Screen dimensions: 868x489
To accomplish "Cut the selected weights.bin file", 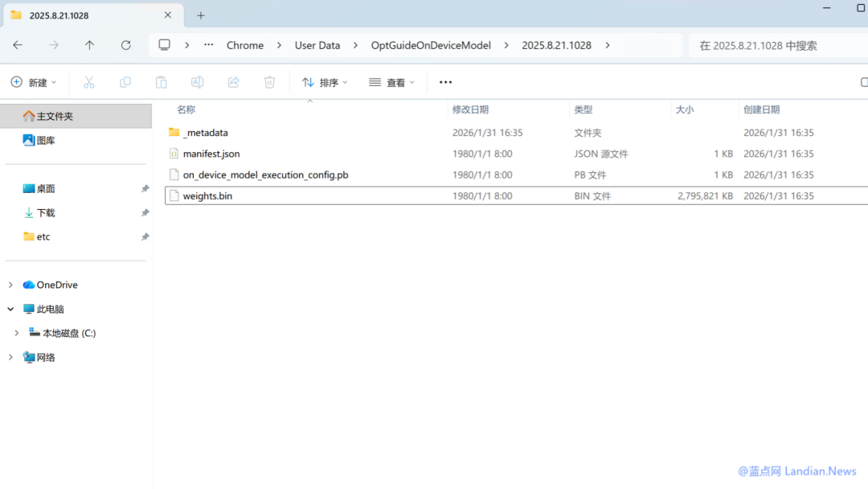I will pyautogui.click(x=88, y=81).
